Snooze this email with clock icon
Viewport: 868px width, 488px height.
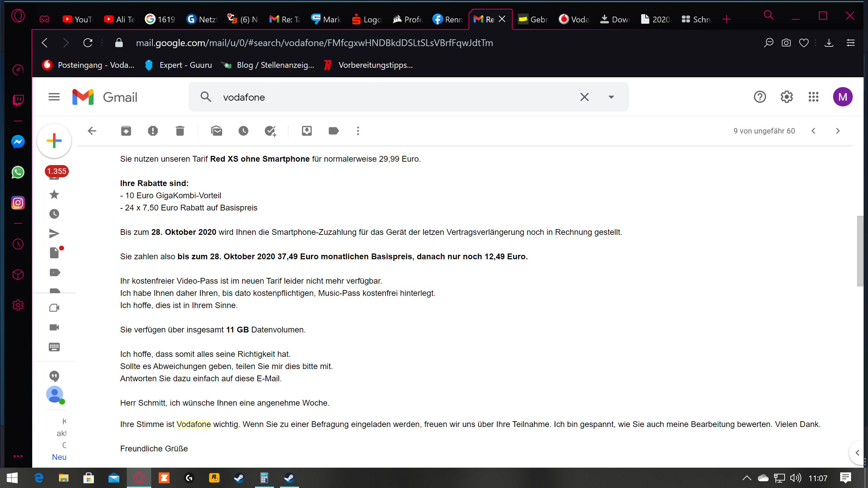pos(243,131)
